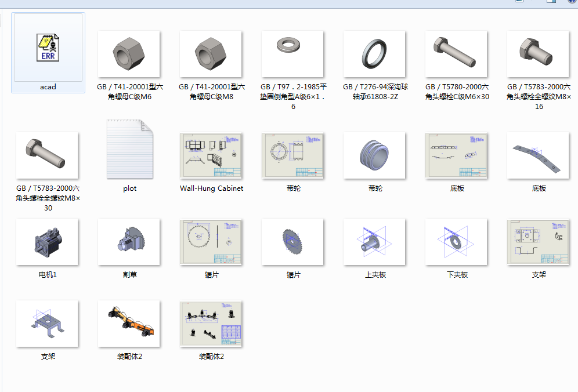578x392 pixels.
Task: Click the '割草' file name label
Action: point(130,275)
